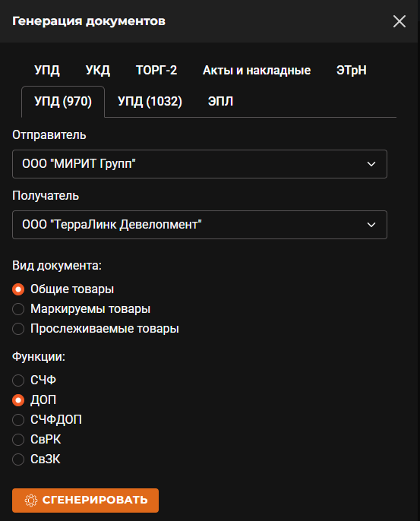
Task: Click the Сгенерировать button
Action: pos(85,500)
